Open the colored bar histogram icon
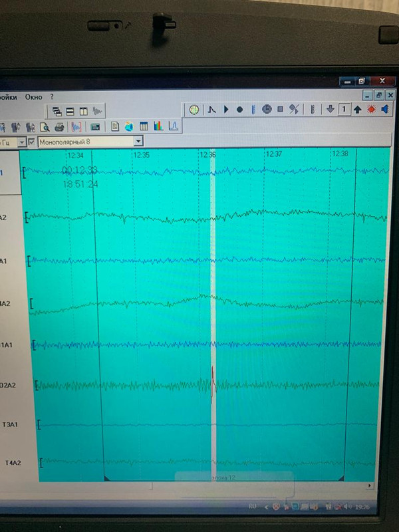 [x=158, y=126]
